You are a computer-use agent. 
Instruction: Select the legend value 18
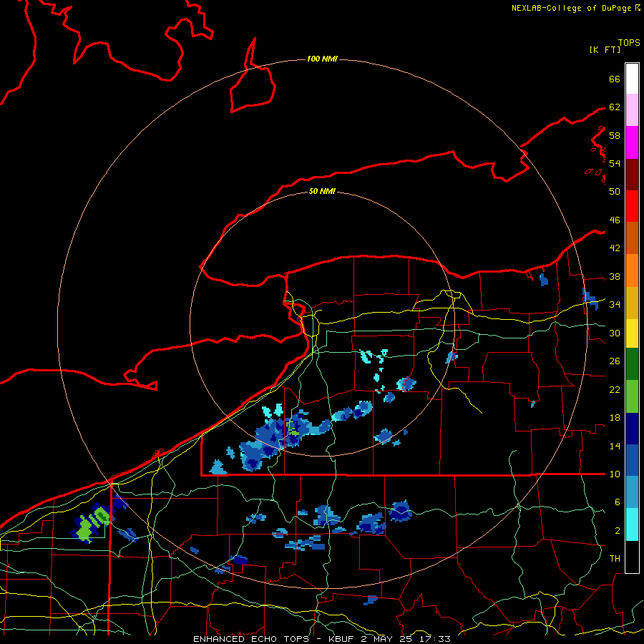click(x=615, y=418)
